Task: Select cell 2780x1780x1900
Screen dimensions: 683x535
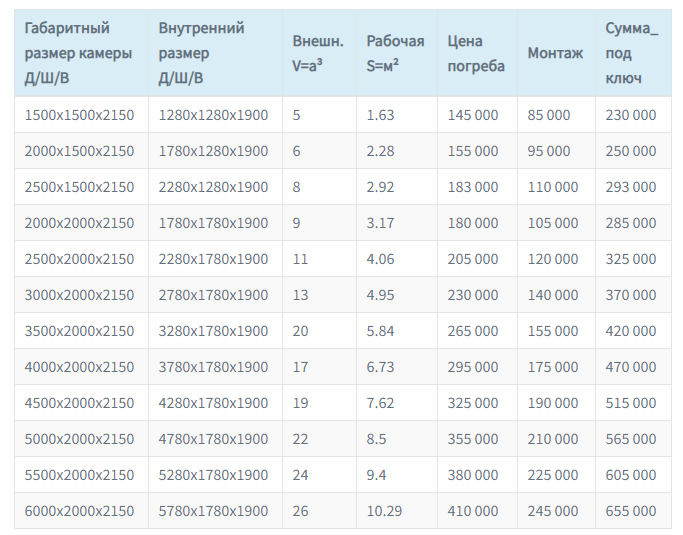Action: pyautogui.click(x=213, y=295)
